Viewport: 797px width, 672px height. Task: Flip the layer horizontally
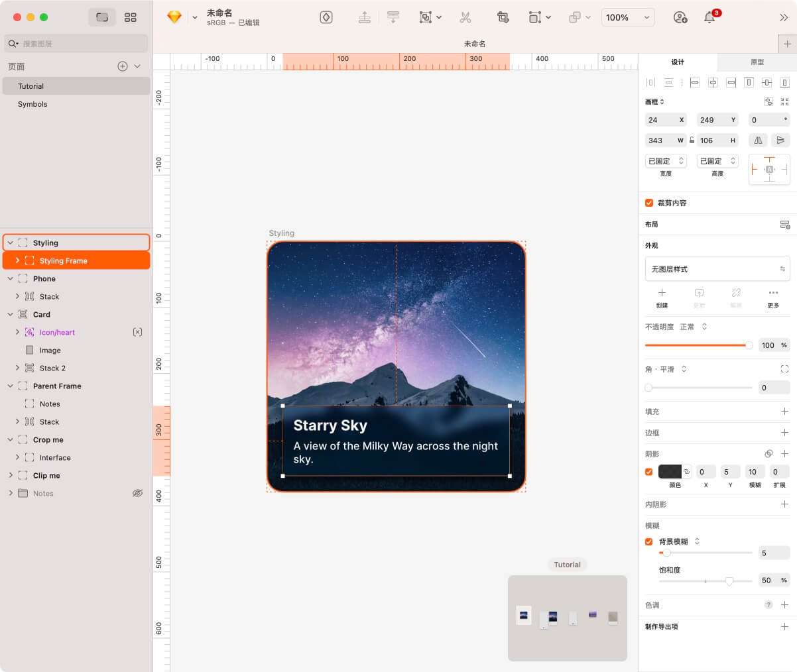(x=758, y=140)
